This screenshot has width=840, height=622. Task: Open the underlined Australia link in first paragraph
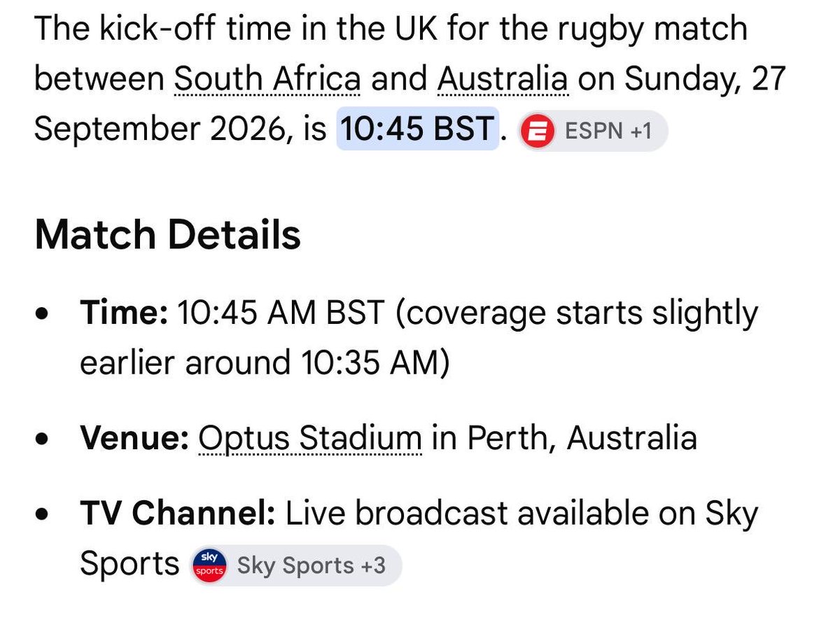pos(503,80)
